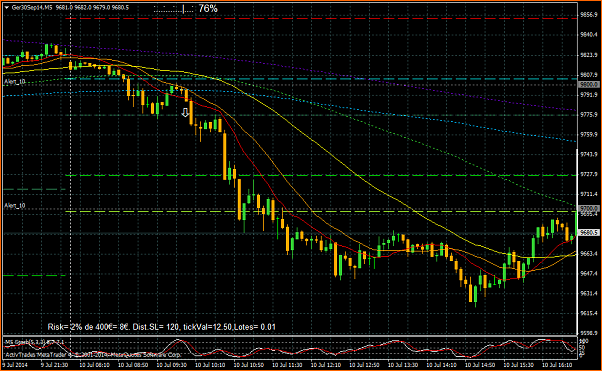Select the 'Alert_10' label near the 9700 line
Screen dimensions: 602x371
(x=15, y=206)
